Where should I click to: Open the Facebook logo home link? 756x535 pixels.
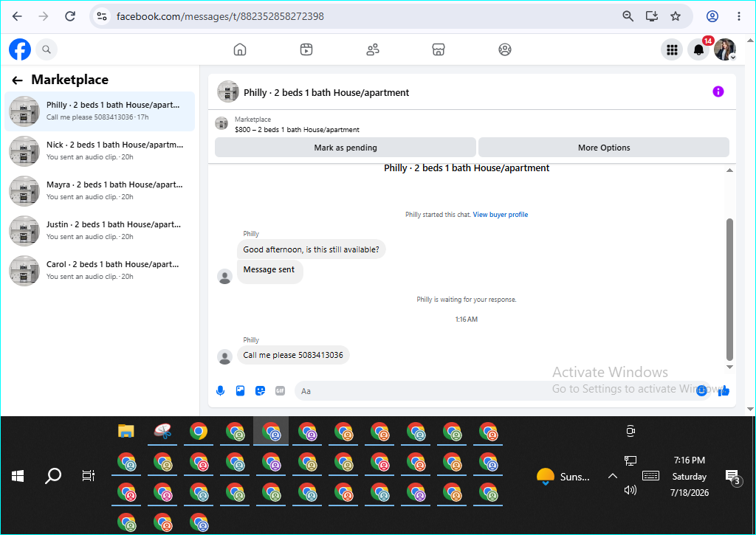point(20,49)
